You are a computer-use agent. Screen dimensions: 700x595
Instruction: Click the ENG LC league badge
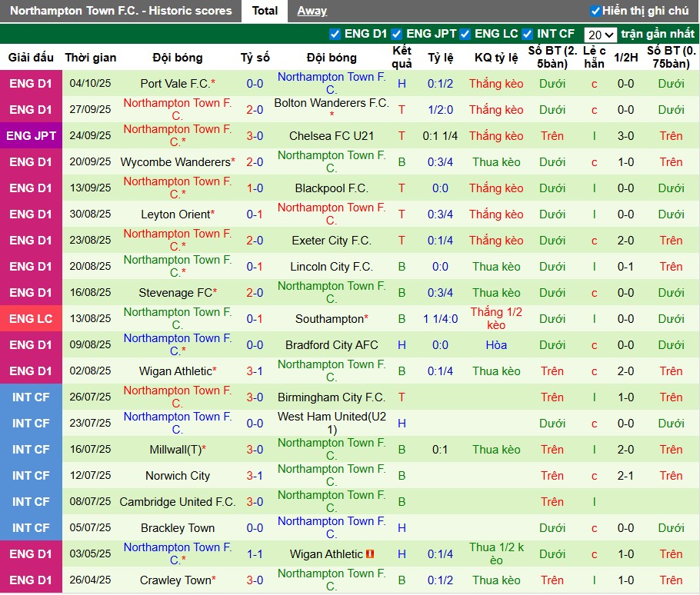pyautogui.click(x=31, y=319)
